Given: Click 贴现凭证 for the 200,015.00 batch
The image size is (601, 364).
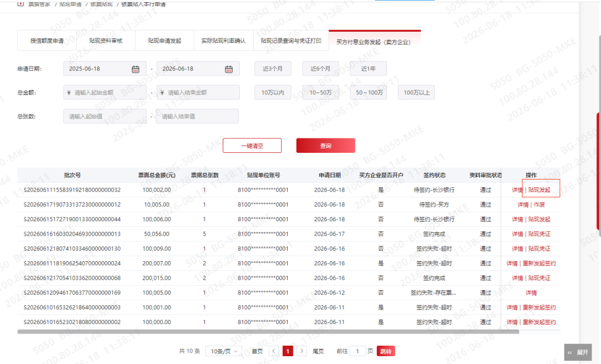Looking at the screenshot, I should (x=539, y=278).
